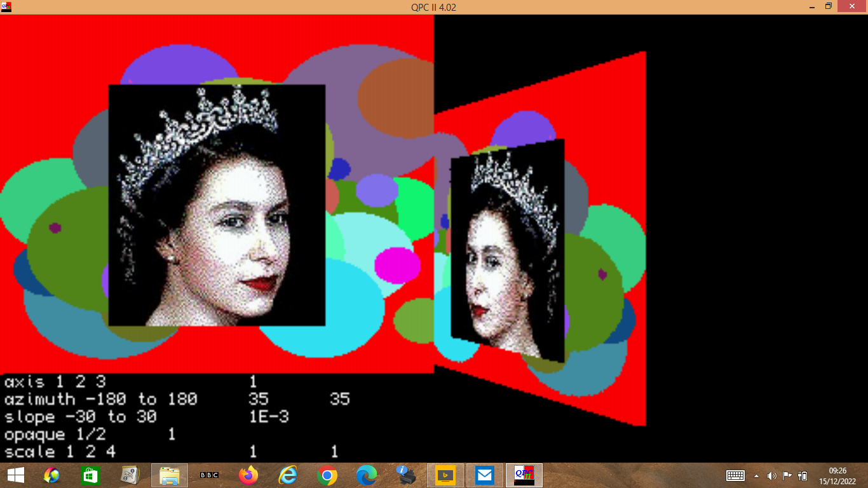The width and height of the screenshot is (868, 488).
Task: Restore down the QPC II window
Action: (x=829, y=6)
